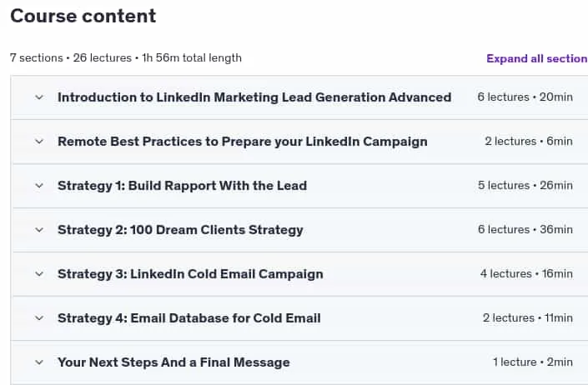This screenshot has height=385, width=588.
Task: Expand all sections of the course
Action: [x=537, y=58]
